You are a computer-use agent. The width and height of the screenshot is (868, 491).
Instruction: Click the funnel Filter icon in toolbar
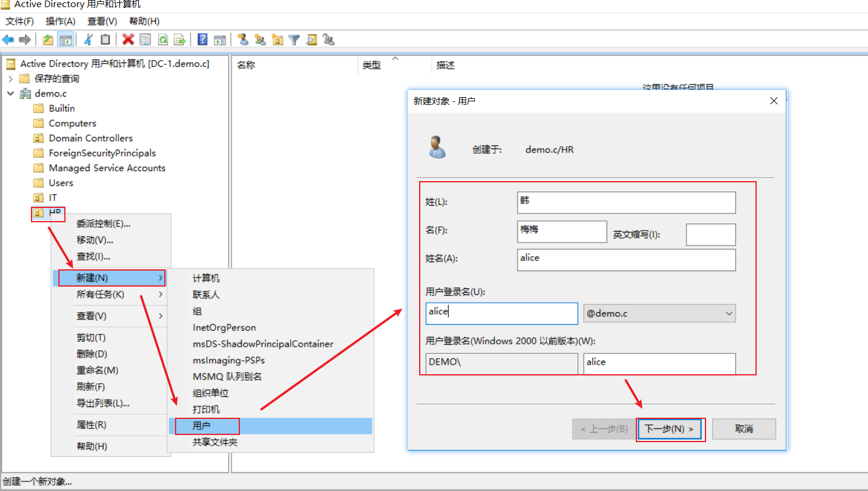[x=294, y=40]
